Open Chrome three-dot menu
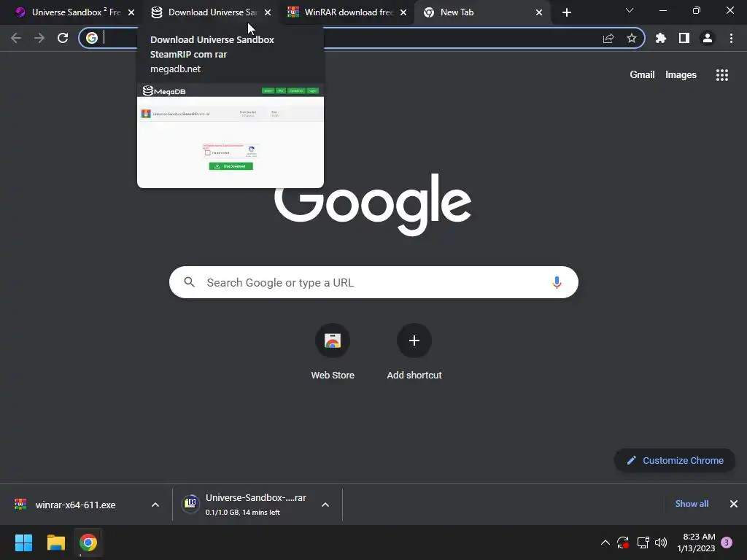Screen dimensions: 747x560 (731, 38)
